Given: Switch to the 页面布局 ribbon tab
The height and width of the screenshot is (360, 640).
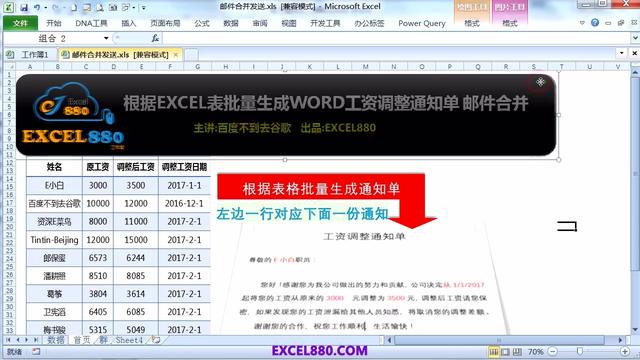Looking at the screenshot, I should coord(165,23).
